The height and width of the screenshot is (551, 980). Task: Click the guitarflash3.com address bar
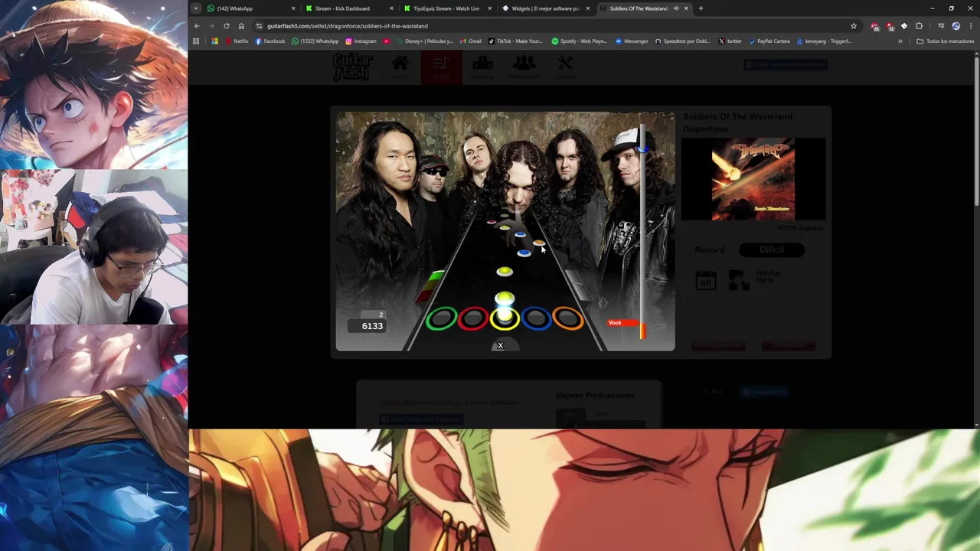pyautogui.click(x=557, y=26)
